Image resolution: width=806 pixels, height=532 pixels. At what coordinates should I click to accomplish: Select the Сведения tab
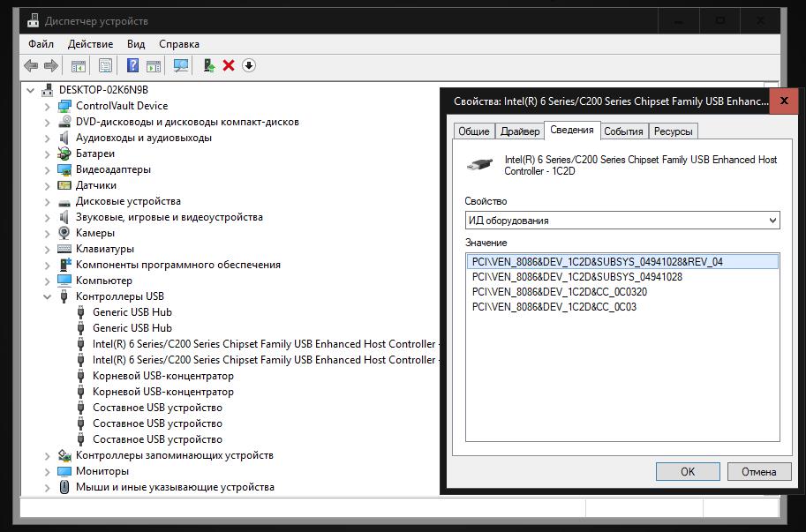(x=571, y=130)
